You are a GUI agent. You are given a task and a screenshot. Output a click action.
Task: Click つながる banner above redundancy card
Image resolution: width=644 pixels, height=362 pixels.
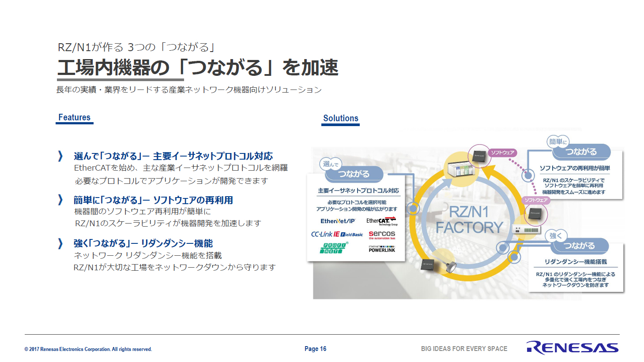pos(580,246)
